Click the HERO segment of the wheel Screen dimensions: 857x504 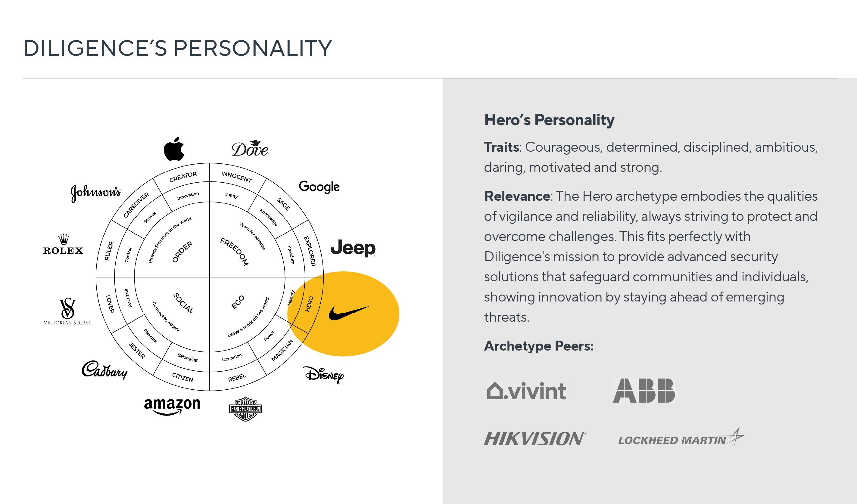[309, 305]
